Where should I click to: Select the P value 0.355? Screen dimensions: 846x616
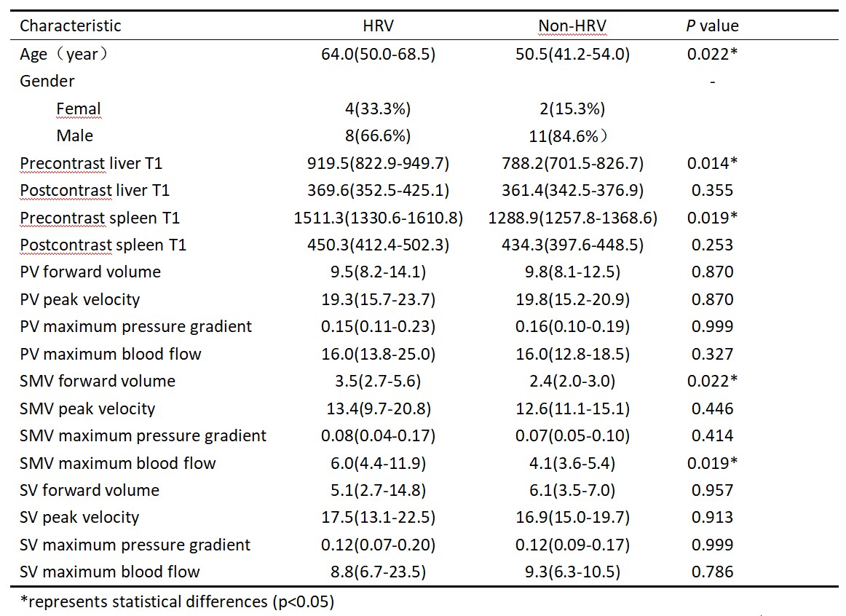(712, 190)
